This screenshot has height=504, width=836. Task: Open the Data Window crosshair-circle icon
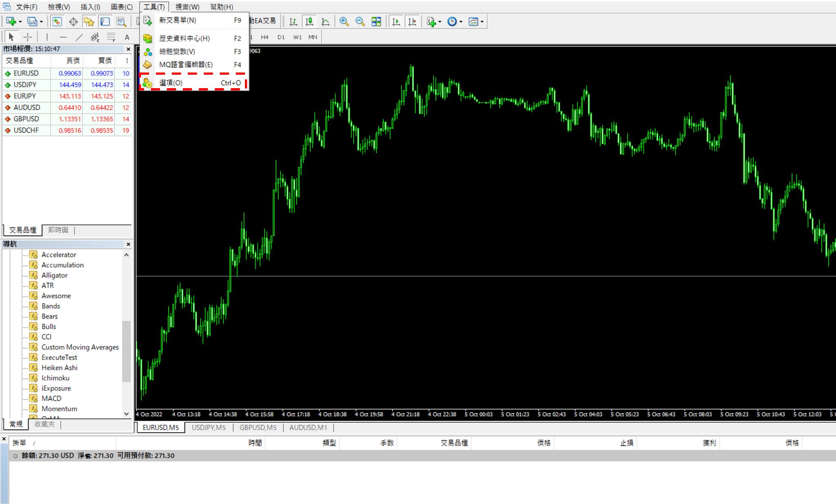[73, 22]
